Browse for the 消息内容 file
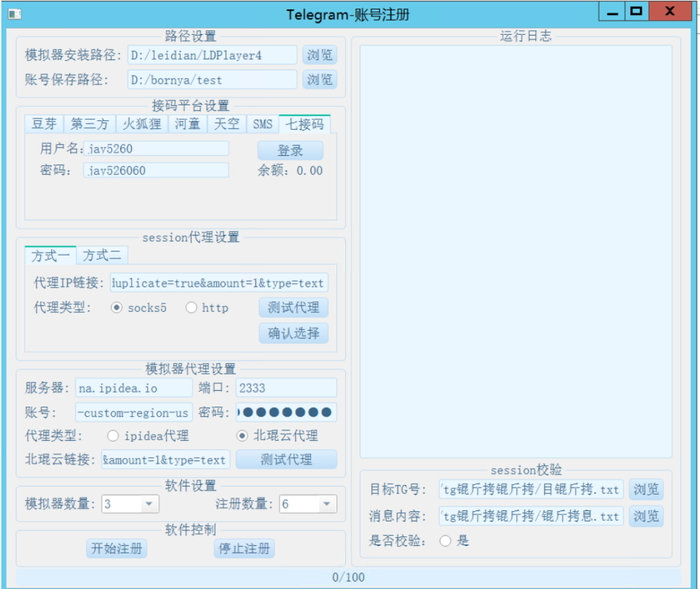Image resolution: width=700 pixels, height=589 pixels. (646, 517)
